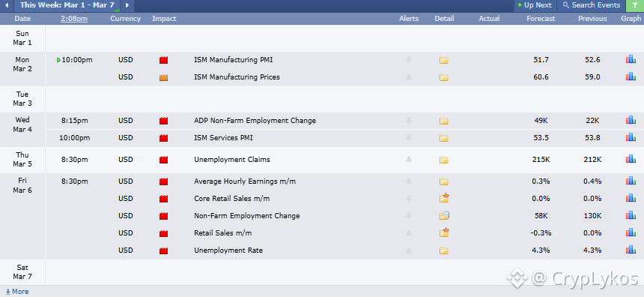Viewport: 644px width, 297px height.
Task: Open detail folder for Retail Sales m/m
Action: coord(444,232)
